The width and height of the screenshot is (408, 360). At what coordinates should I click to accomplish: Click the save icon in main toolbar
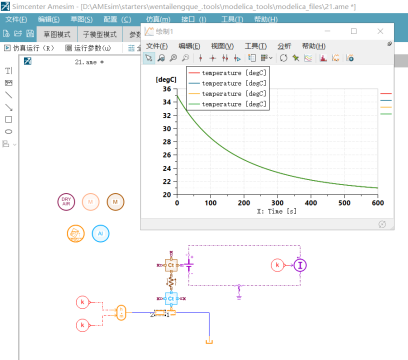tap(30, 33)
